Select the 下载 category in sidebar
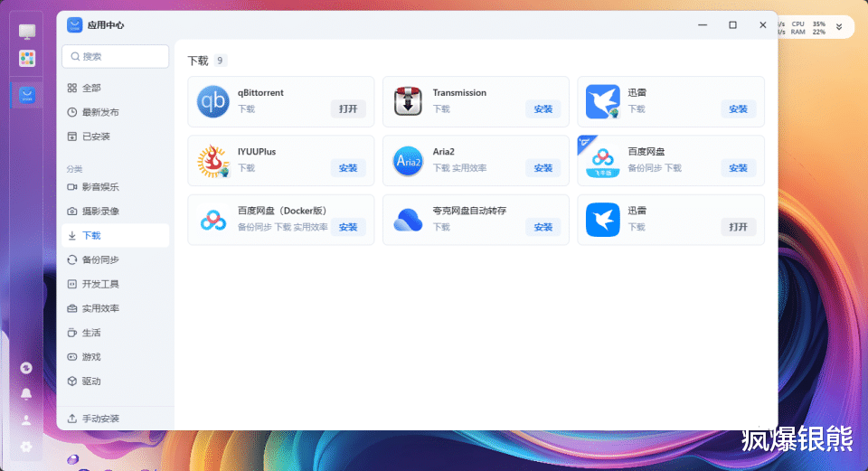This screenshot has height=471, width=868. coord(115,236)
